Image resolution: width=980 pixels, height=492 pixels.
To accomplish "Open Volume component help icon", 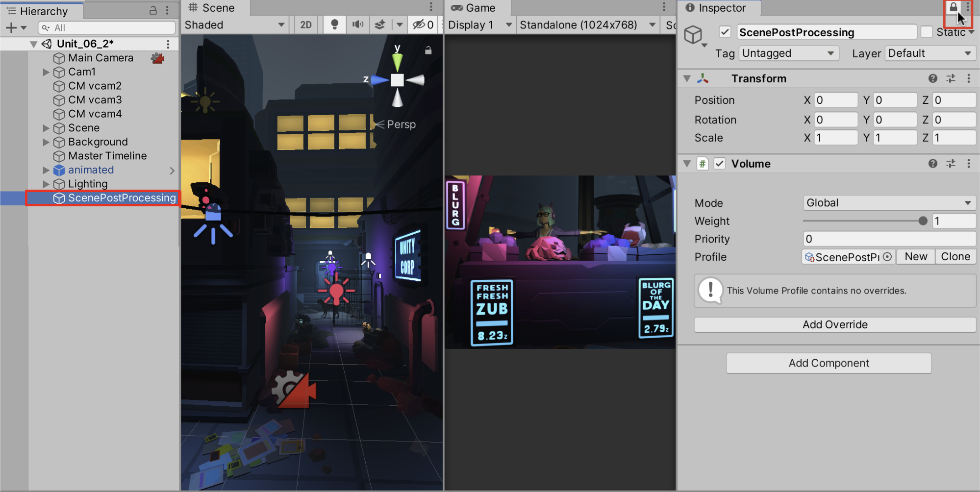I will click(932, 164).
